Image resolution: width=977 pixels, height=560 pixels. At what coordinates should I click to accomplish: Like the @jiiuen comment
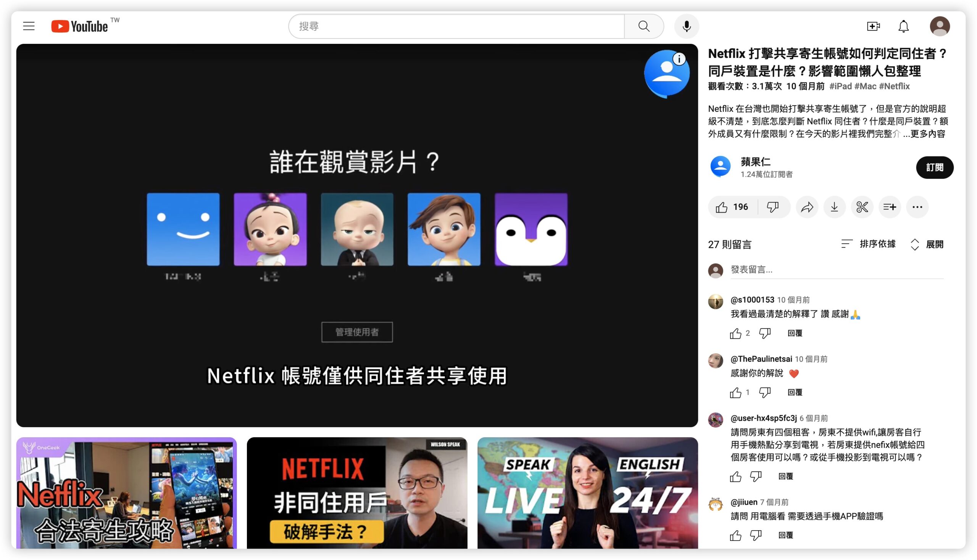[x=735, y=535]
